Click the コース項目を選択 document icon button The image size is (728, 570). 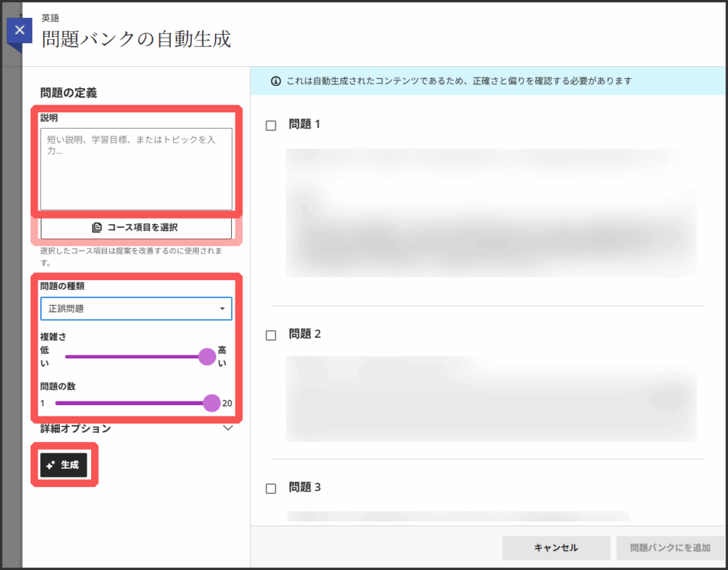coord(136,227)
